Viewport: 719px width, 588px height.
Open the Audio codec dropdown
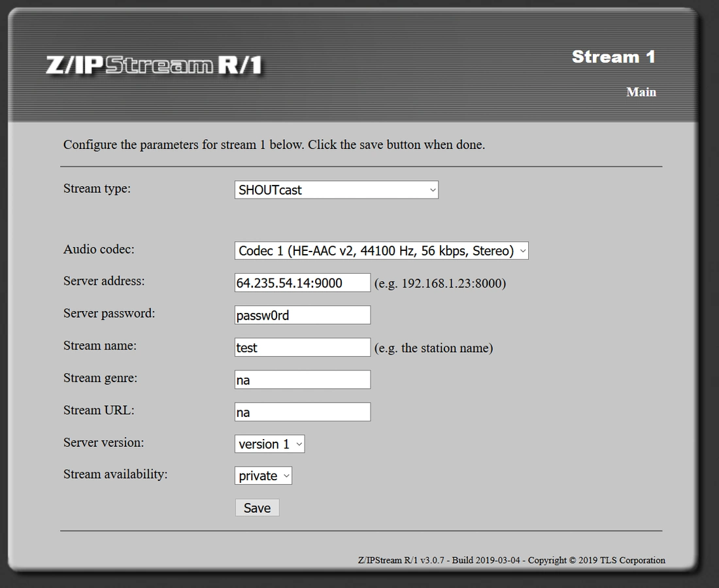[381, 251]
